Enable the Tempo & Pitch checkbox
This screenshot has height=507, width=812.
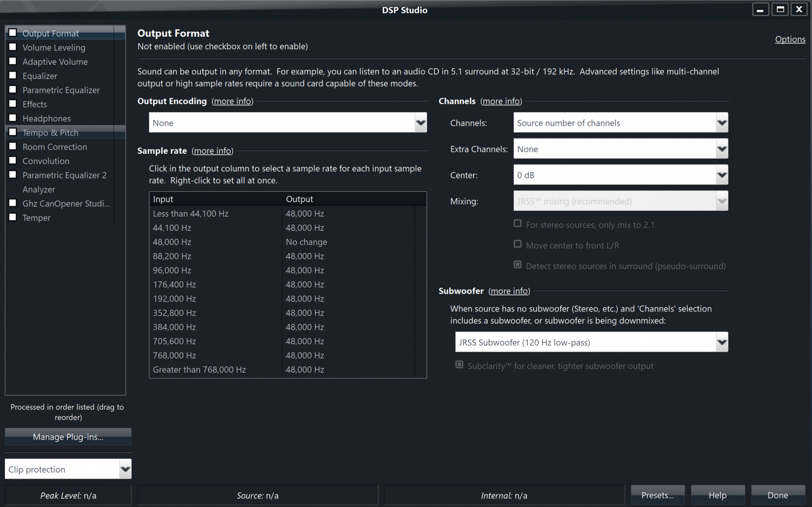(x=13, y=132)
